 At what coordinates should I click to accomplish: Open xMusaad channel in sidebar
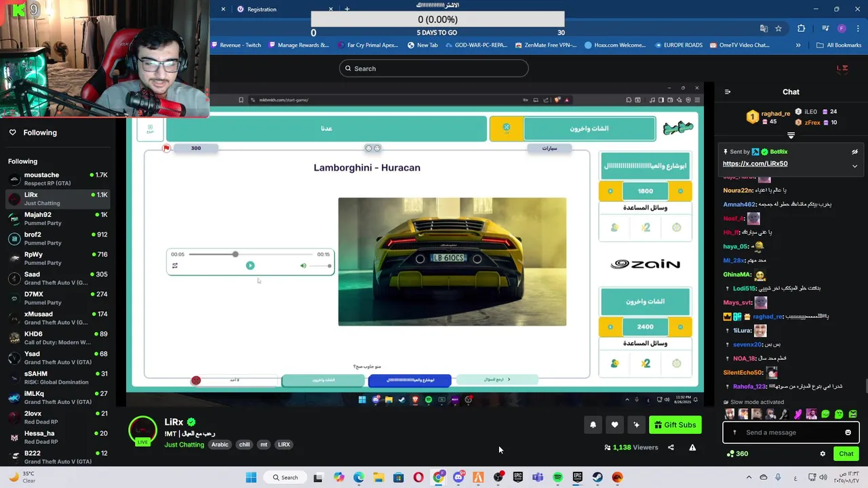tap(58, 318)
